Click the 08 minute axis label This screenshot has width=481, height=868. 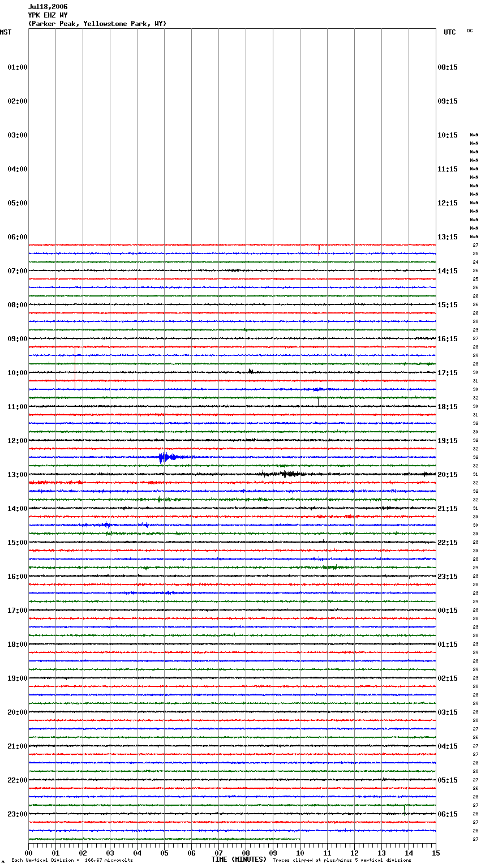246,853
